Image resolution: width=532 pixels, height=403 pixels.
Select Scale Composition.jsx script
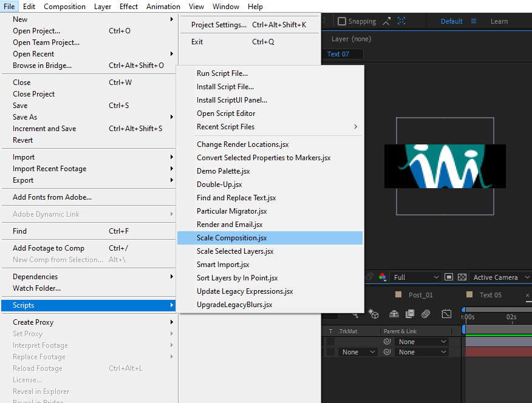[270, 238]
